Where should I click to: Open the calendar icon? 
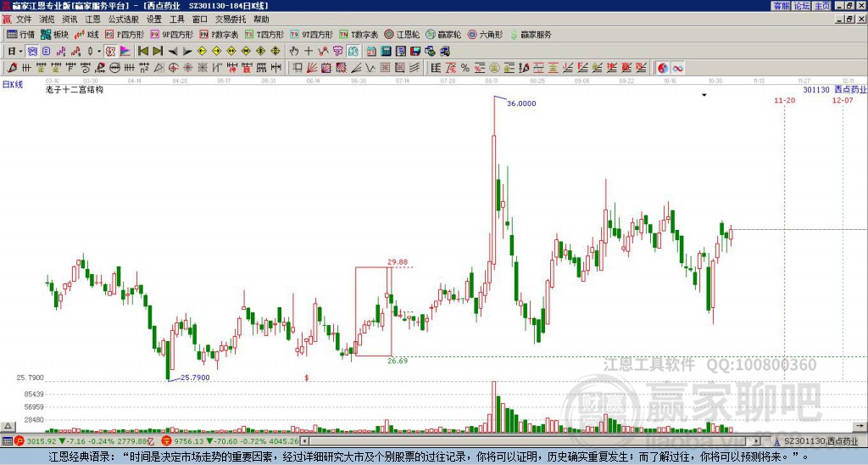click(x=371, y=51)
